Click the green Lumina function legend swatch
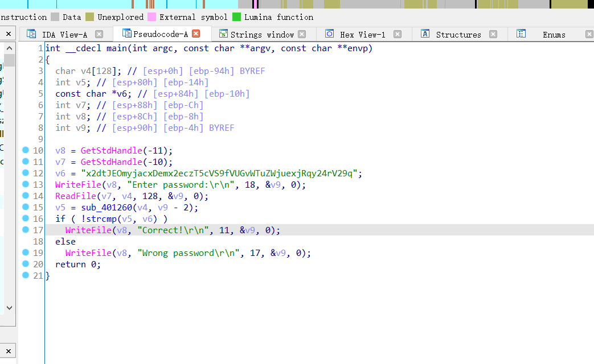Viewport: 594px width, 364px height. pyautogui.click(x=236, y=17)
